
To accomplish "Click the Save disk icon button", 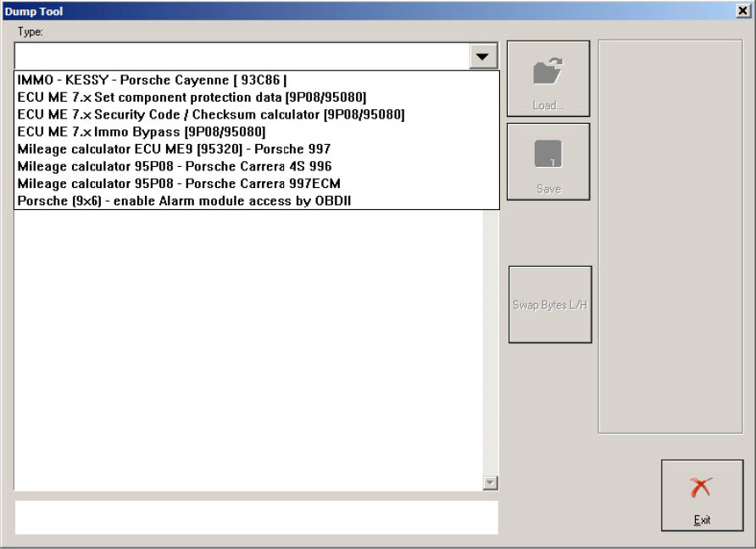I will (548, 162).
